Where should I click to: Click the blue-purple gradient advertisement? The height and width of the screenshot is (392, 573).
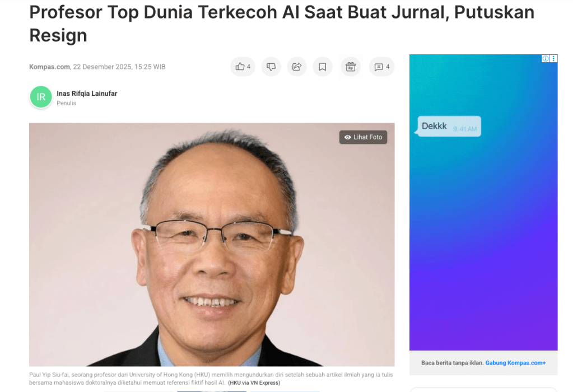click(483, 202)
